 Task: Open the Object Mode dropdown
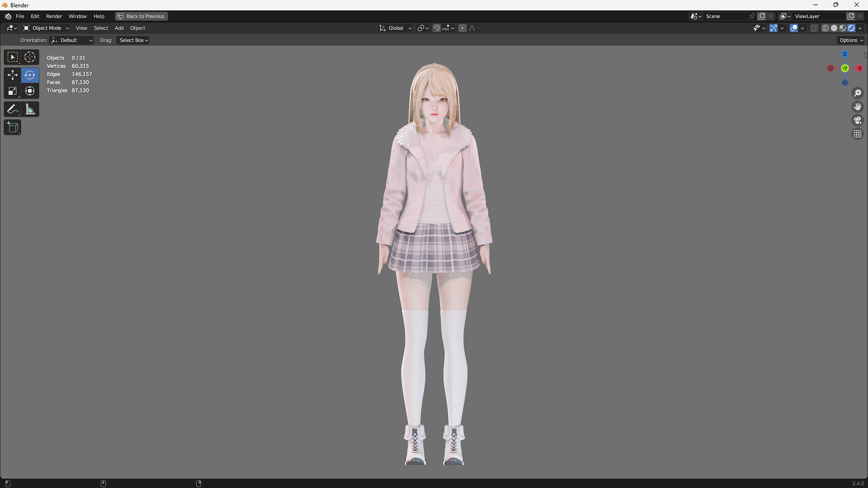pyautogui.click(x=46, y=28)
